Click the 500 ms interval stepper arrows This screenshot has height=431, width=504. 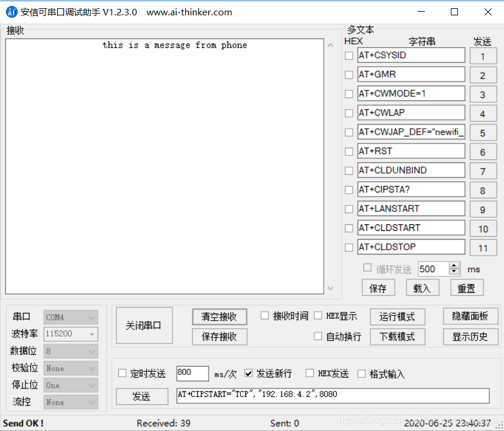pyautogui.click(x=454, y=269)
